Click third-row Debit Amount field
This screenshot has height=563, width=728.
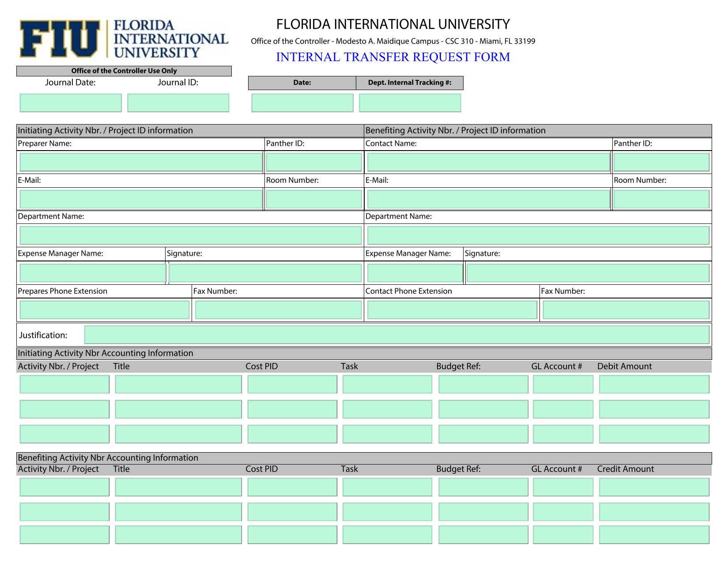[654, 434]
